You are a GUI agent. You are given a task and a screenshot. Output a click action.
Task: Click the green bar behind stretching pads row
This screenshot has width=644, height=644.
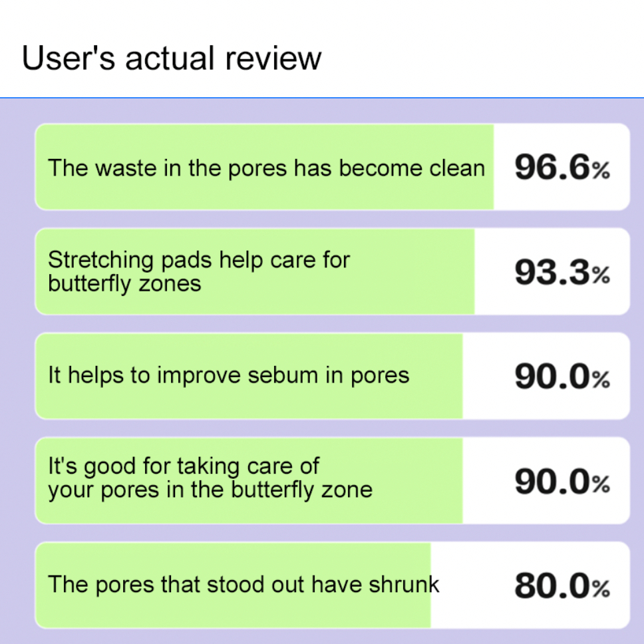pyautogui.click(x=255, y=271)
